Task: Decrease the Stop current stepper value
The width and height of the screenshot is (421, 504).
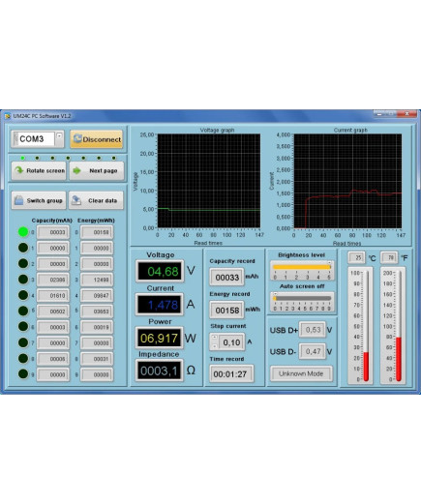Action: [215, 346]
